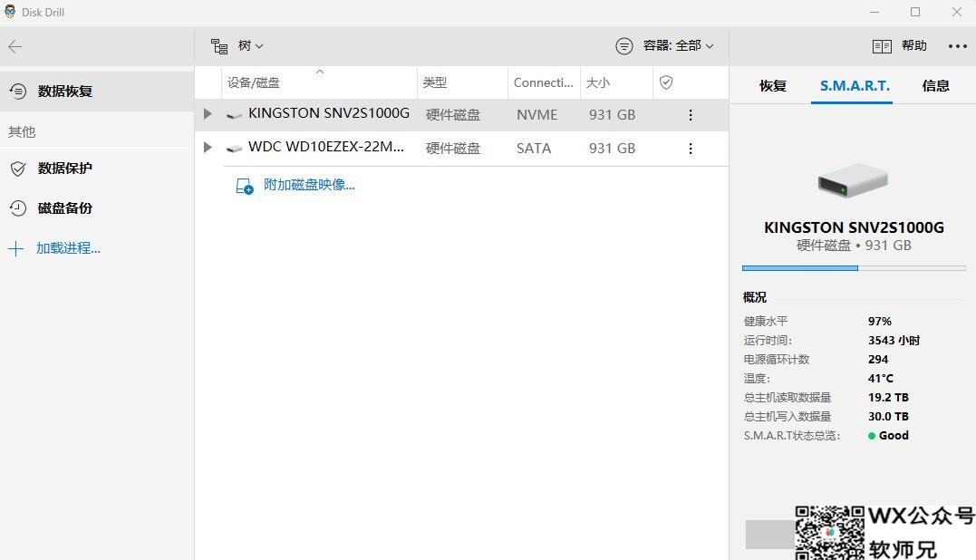
Task: Click the 大小 column header
Action: tap(597, 82)
